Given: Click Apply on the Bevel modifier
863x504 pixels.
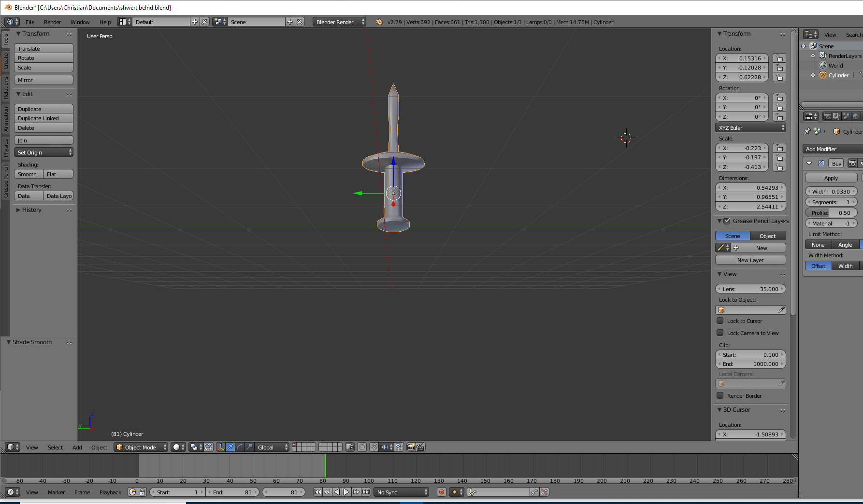Looking at the screenshot, I should [831, 178].
